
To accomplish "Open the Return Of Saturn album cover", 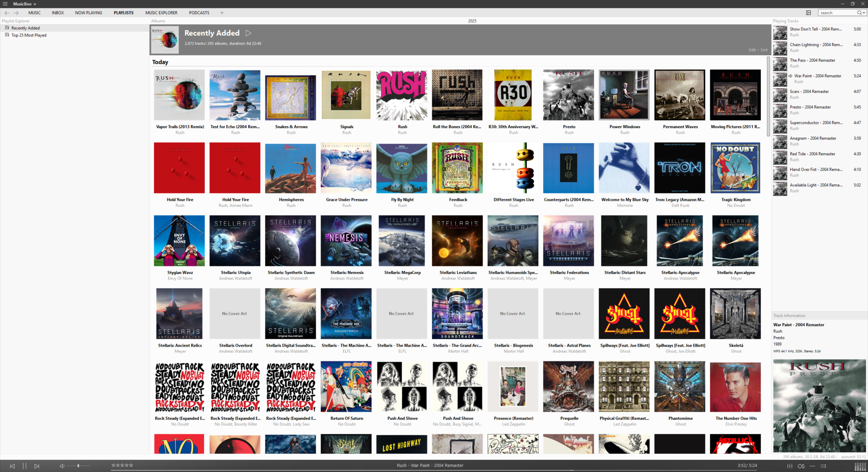I will tap(346, 387).
